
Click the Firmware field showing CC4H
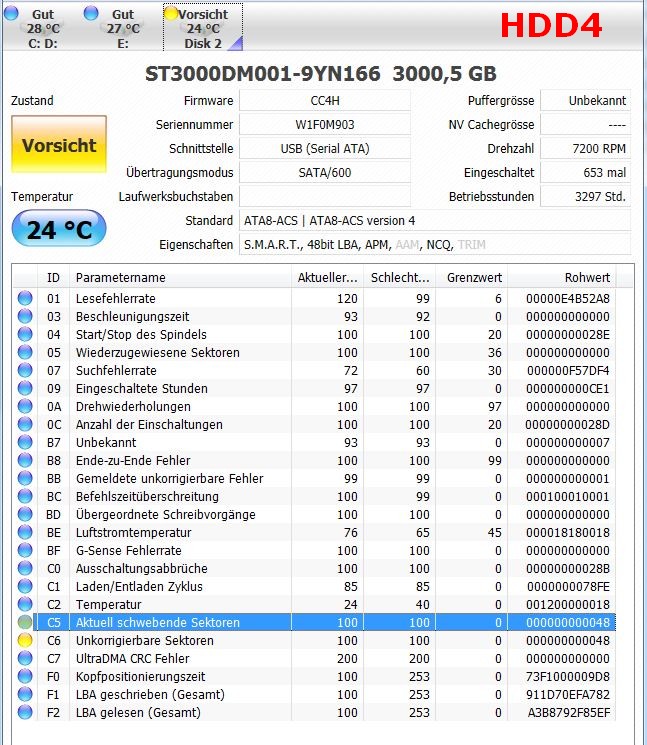(x=324, y=101)
